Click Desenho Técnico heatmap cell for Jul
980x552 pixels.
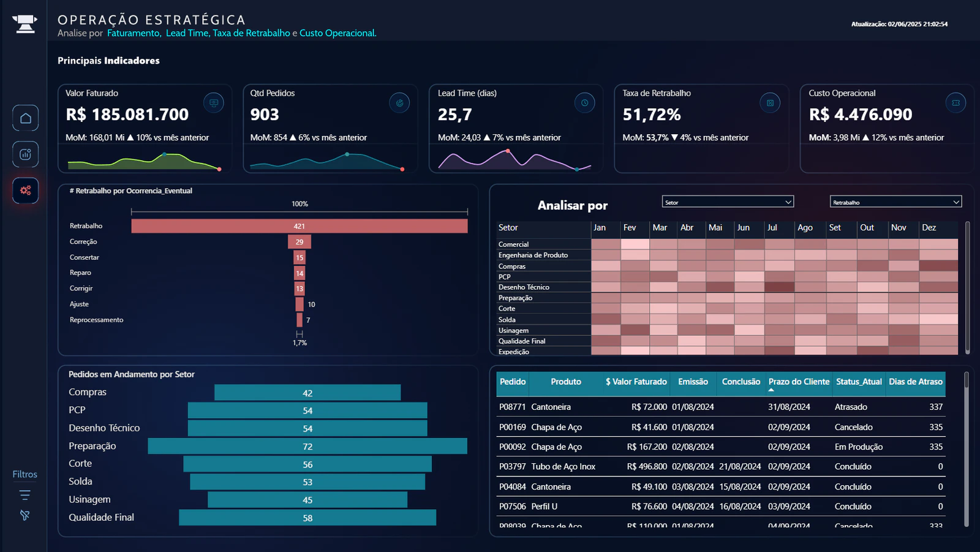pos(780,287)
